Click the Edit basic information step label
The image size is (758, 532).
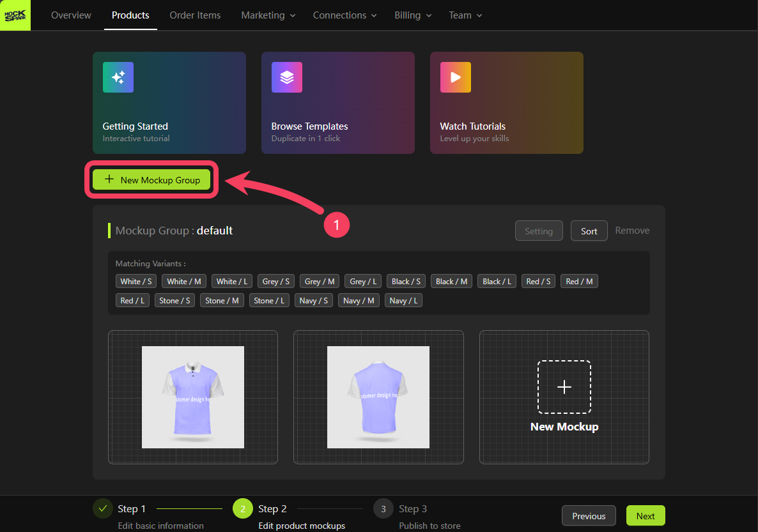click(160, 526)
